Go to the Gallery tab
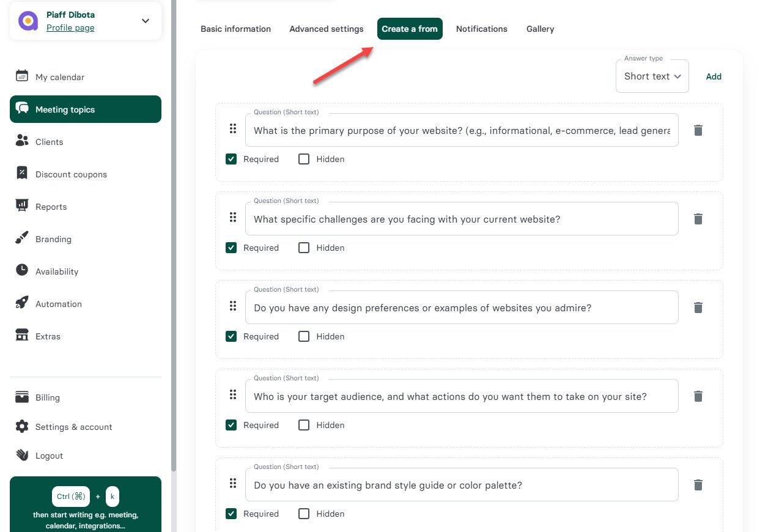The image size is (779, 532). [540, 29]
